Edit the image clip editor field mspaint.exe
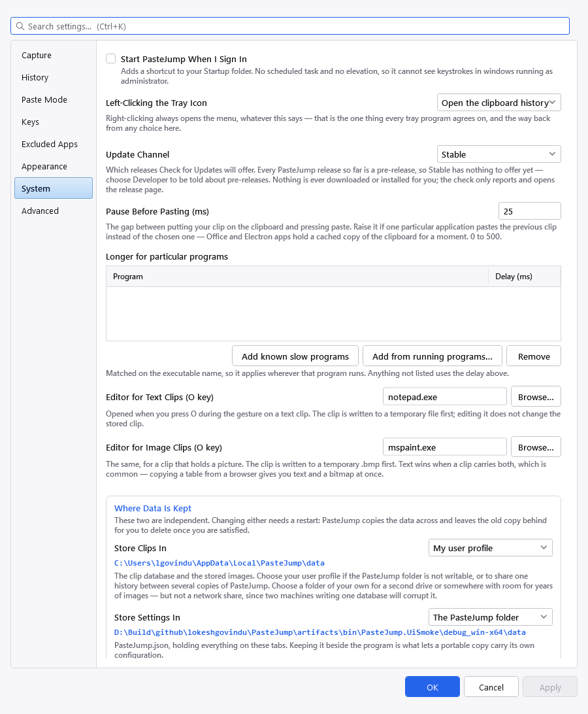 coord(445,447)
